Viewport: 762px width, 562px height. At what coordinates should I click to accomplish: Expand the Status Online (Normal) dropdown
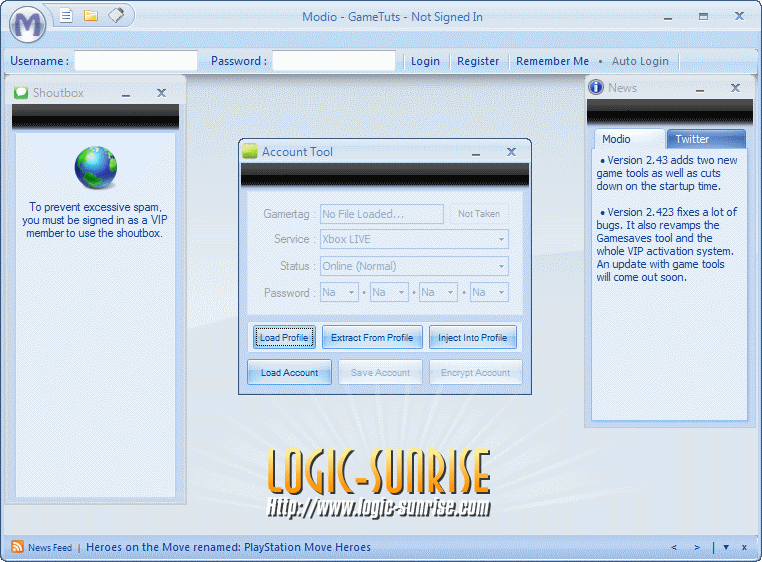(501, 266)
